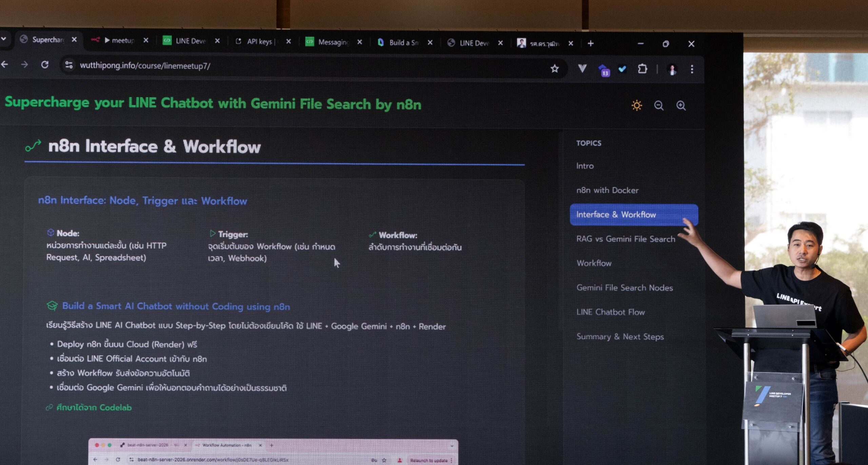
Task: Open the Extensions puzzle icon
Action: tap(642, 69)
